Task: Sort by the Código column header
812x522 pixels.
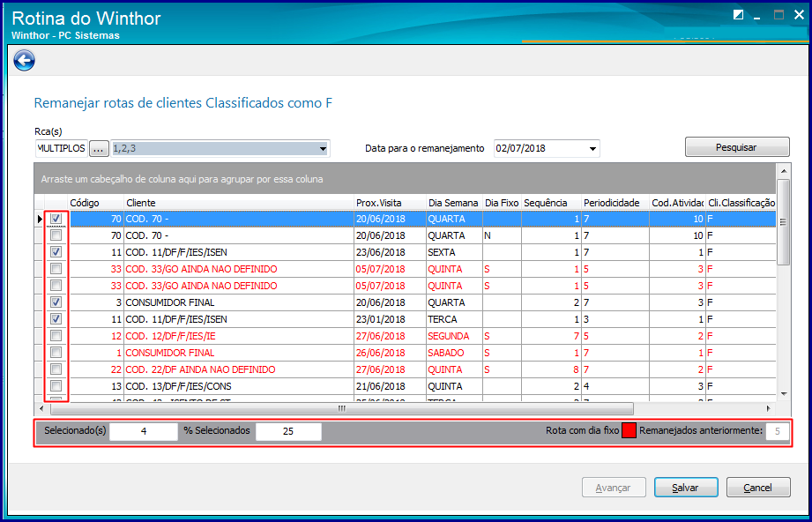Action: click(x=96, y=203)
